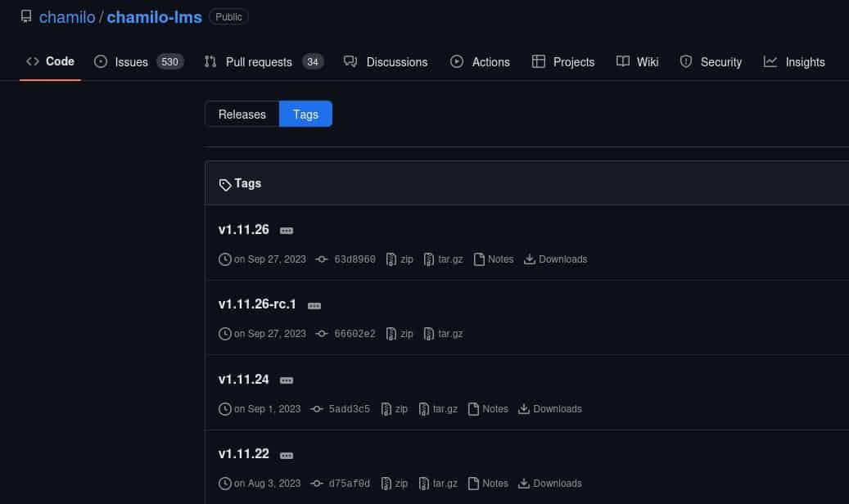View Notes for v1.11.26
This screenshot has height=504, width=849.
tap(493, 259)
